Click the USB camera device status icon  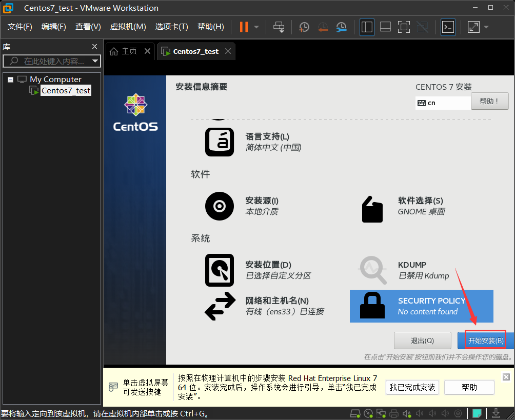tap(458, 413)
